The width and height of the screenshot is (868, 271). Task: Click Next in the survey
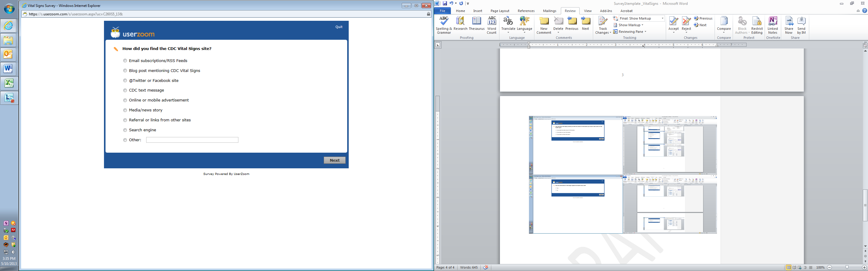pyautogui.click(x=335, y=160)
